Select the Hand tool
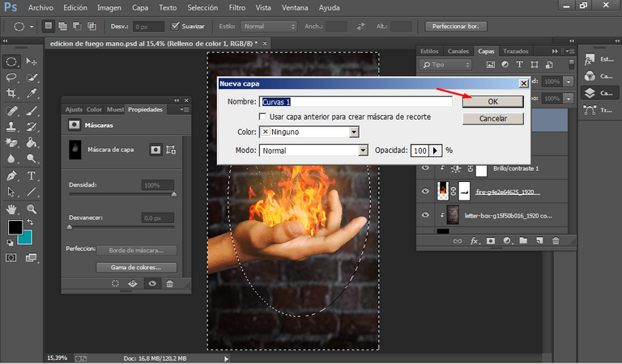 tap(11, 209)
